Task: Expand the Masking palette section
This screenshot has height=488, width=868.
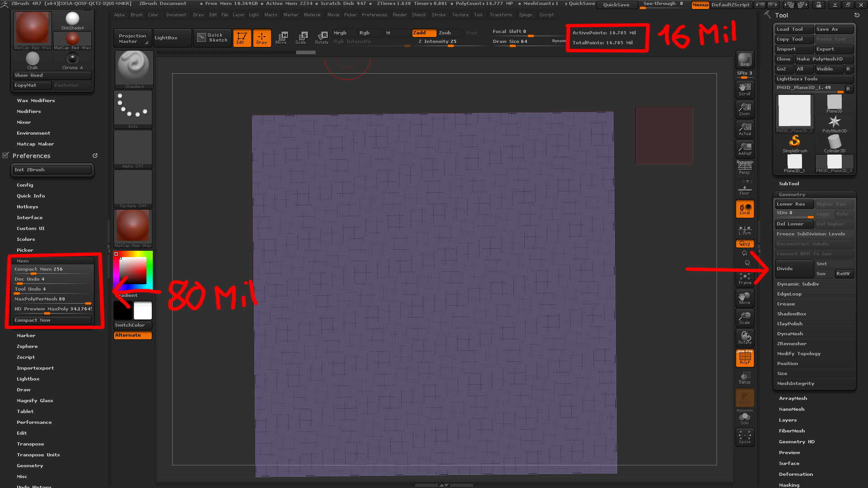Action: click(789, 485)
